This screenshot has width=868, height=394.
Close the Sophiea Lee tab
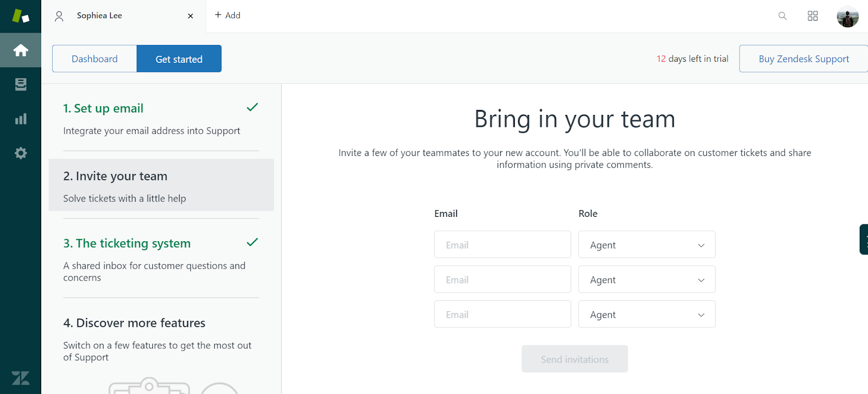190,16
